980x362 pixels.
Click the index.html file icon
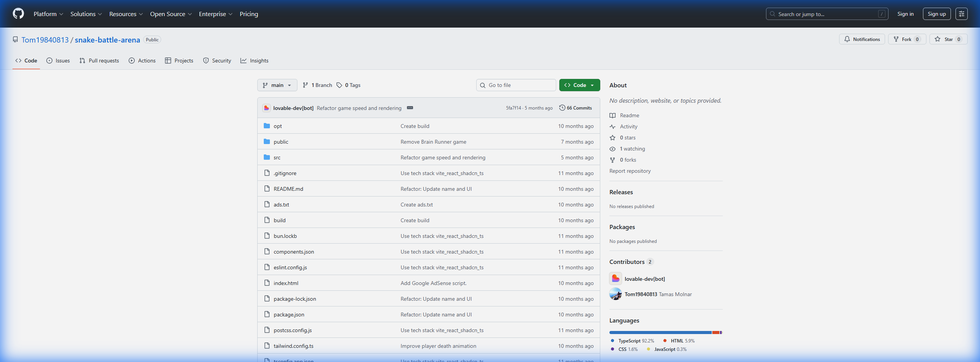(267, 283)
